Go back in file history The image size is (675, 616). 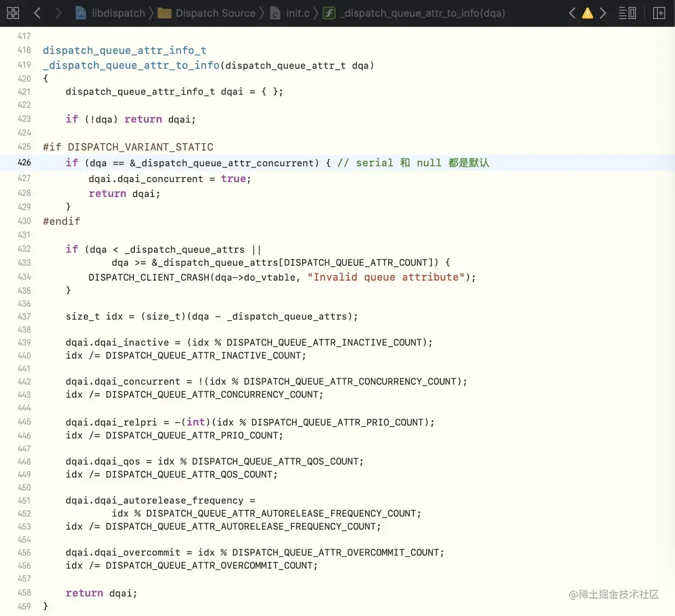coord(37,13)
